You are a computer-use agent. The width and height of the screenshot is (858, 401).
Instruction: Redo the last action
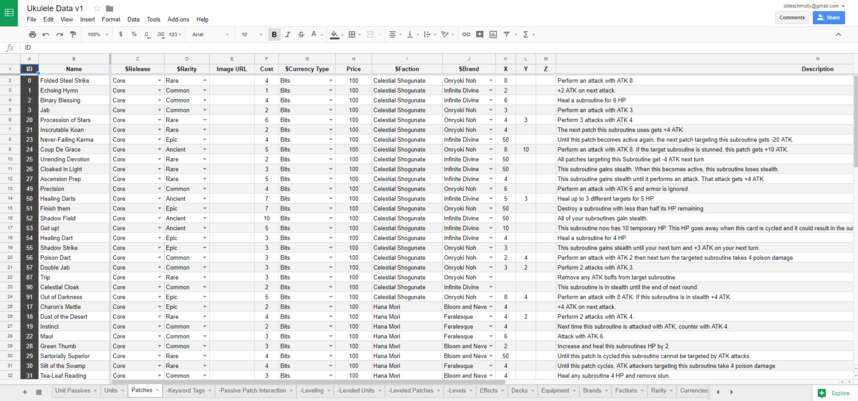(59, 34)
